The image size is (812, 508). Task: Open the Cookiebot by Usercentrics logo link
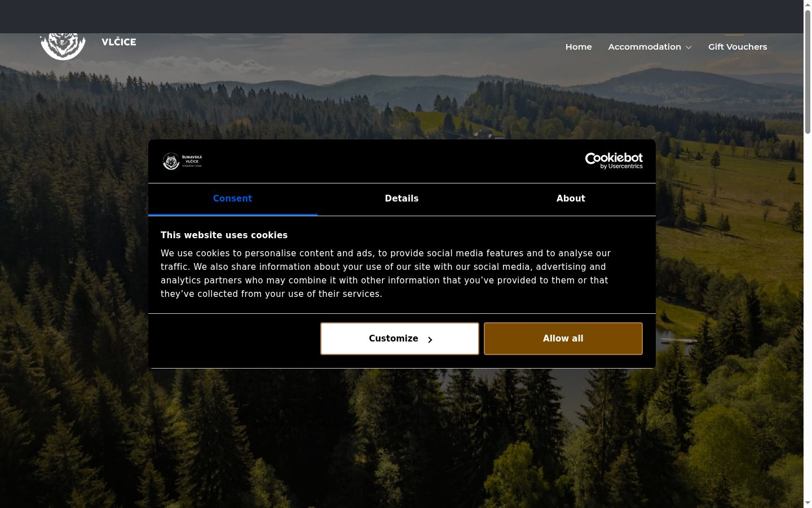click(x=614, y=161)
